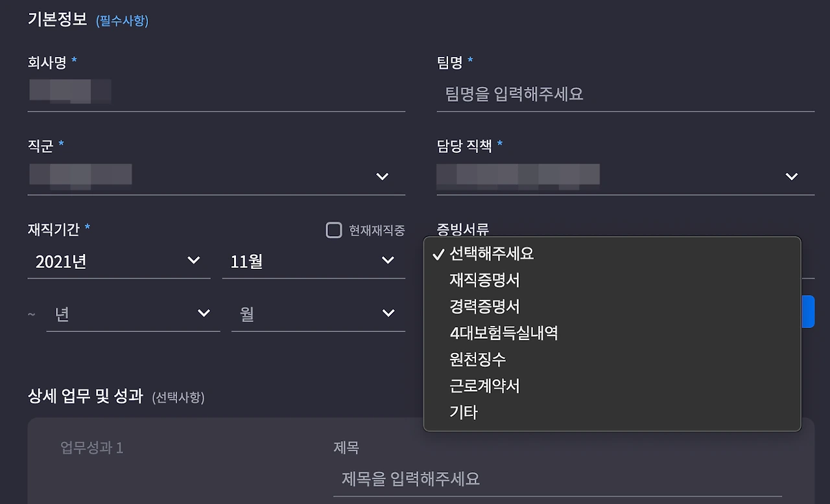The height and width of the screenshot is (504, 830).
Task: Open the end-month 월 dropdown arrow
Action: (x=388, y=313)
